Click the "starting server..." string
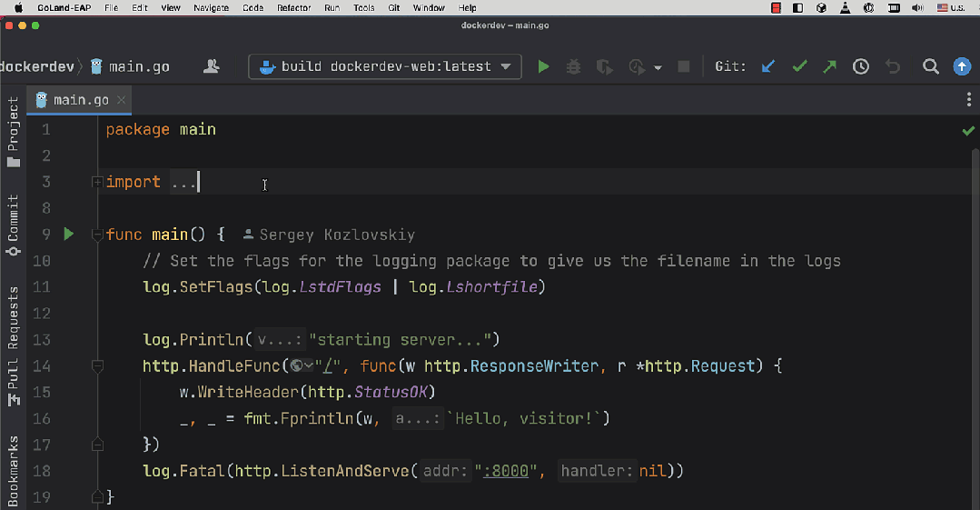 pos(400,340)
